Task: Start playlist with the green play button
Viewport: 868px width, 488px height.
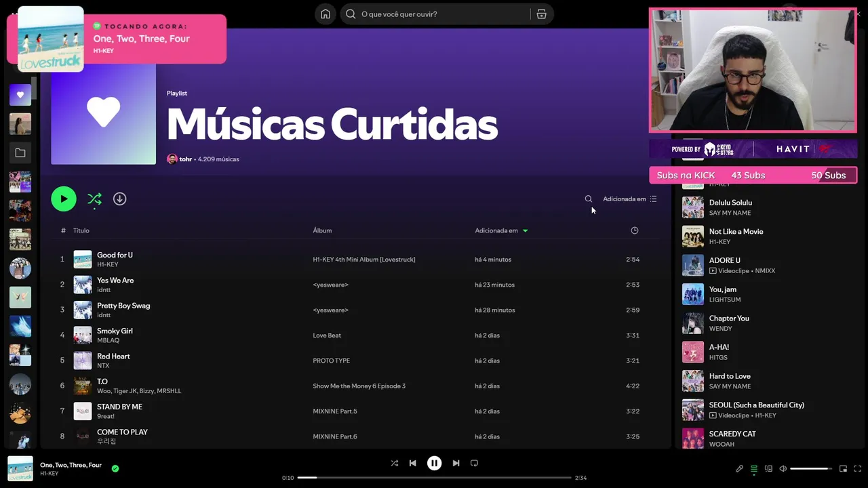Action: tap(64, 199)
